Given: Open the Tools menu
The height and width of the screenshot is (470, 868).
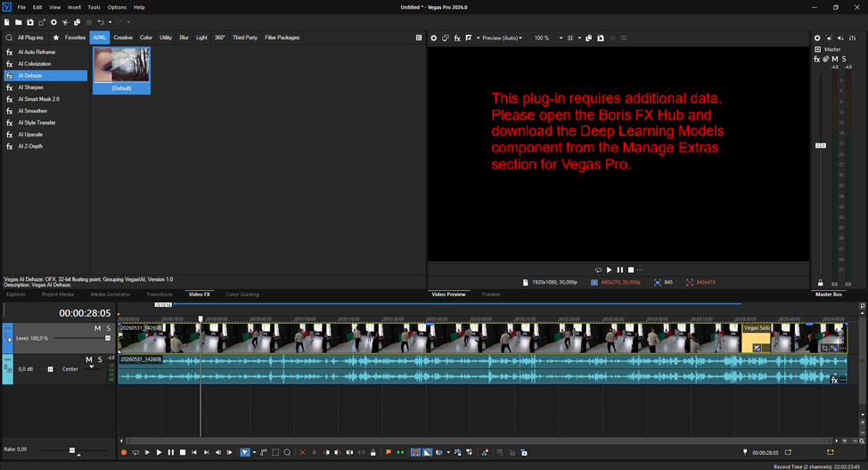Looking at the screenshot, I should point(94,7).
